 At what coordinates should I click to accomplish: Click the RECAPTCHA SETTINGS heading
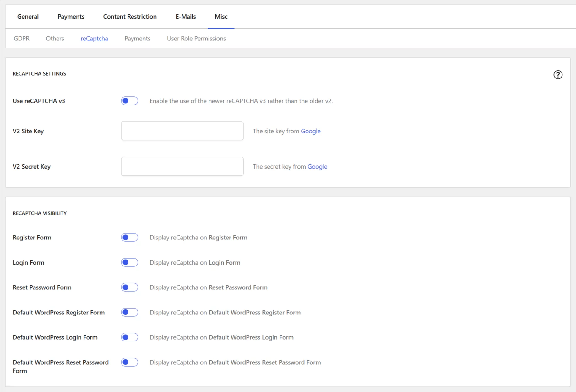pyautogui.click(x=39, y=73)
